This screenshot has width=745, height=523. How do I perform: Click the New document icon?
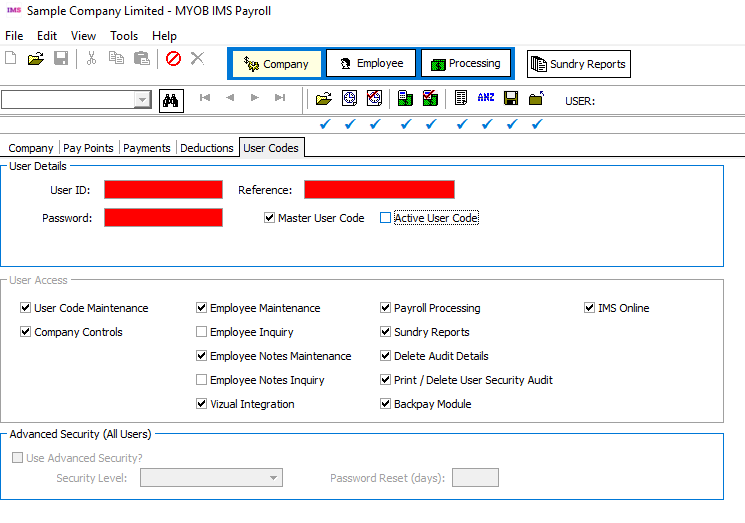[x=10, y=58]
